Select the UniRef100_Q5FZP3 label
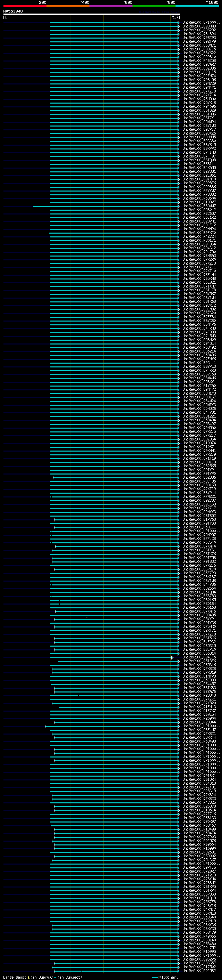 pyautogui.click(x=199, y=573)
